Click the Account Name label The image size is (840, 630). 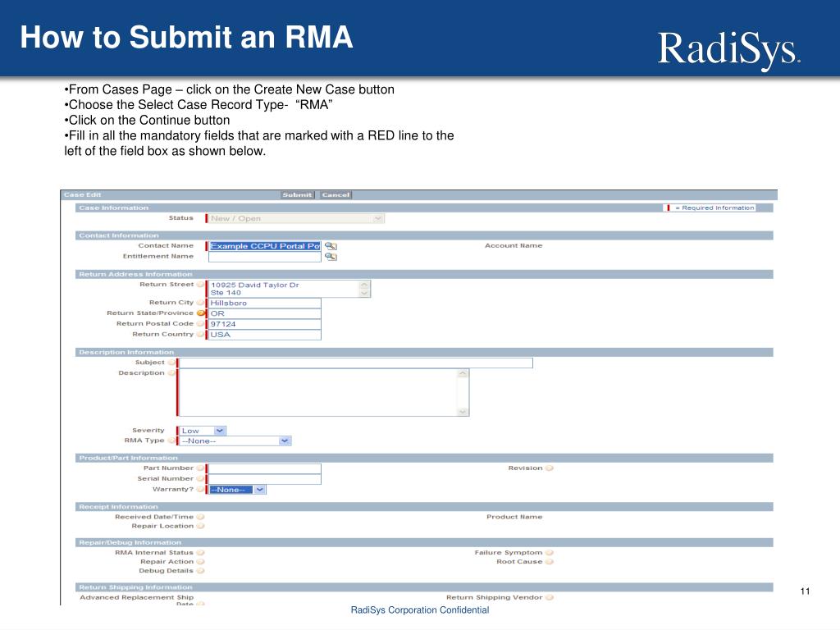coord(514,245)
